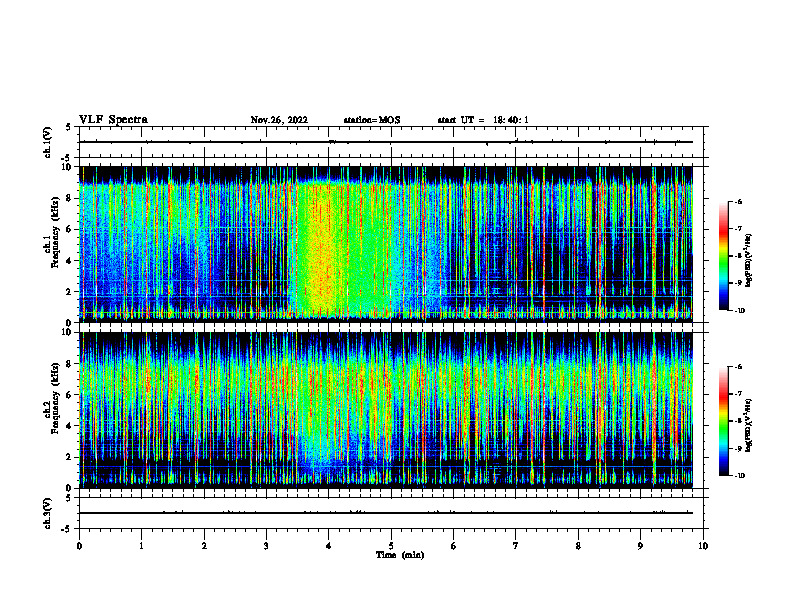Image resolution: width=792 pixels, height=612 pixels.
Task: Click the "ch.1(V)" waveform axis label
Action: (48, 142)
